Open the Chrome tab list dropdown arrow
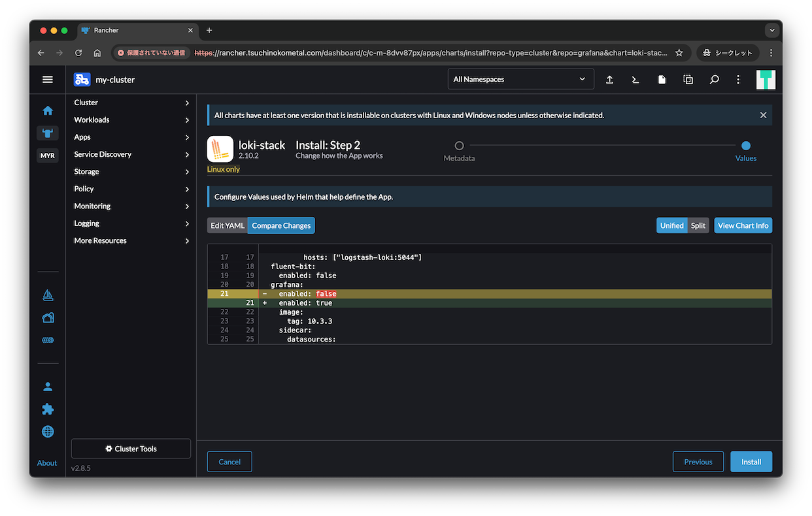 pyautogui.click(x=771, y=30)
